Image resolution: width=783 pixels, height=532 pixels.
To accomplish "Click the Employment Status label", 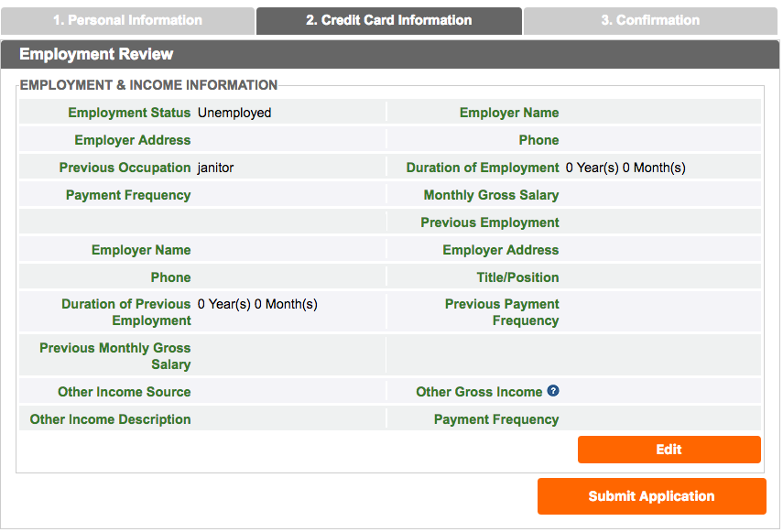I will point(129,113).
